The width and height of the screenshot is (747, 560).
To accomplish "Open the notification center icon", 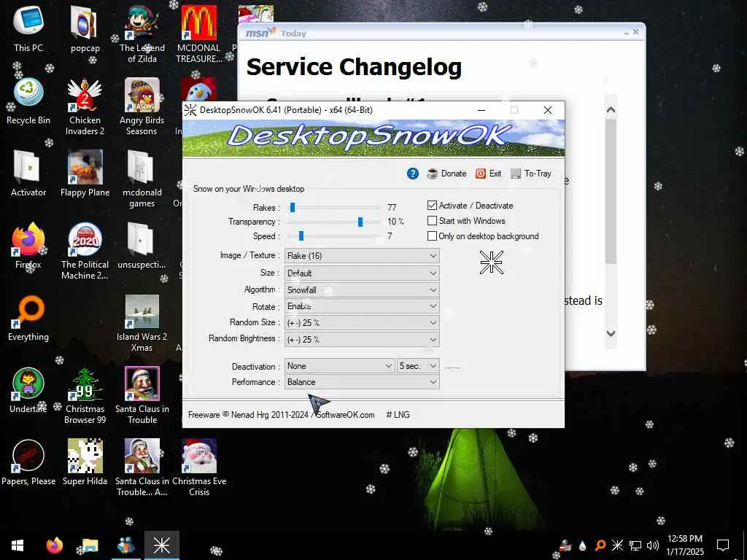I will coord(723,545).
